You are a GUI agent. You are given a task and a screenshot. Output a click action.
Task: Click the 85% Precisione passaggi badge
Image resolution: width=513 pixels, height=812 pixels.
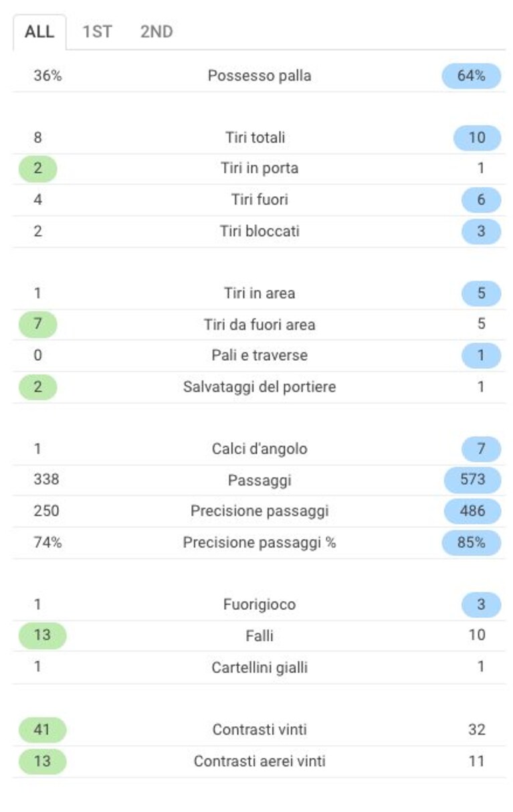click(471, 542)
